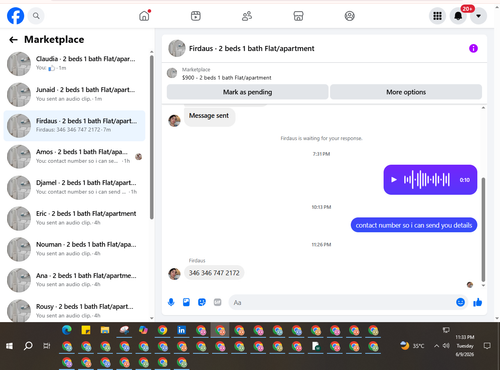Click the purple conversation info icon
Viewport: 500px width, 370px height.
tap(473, 48)
